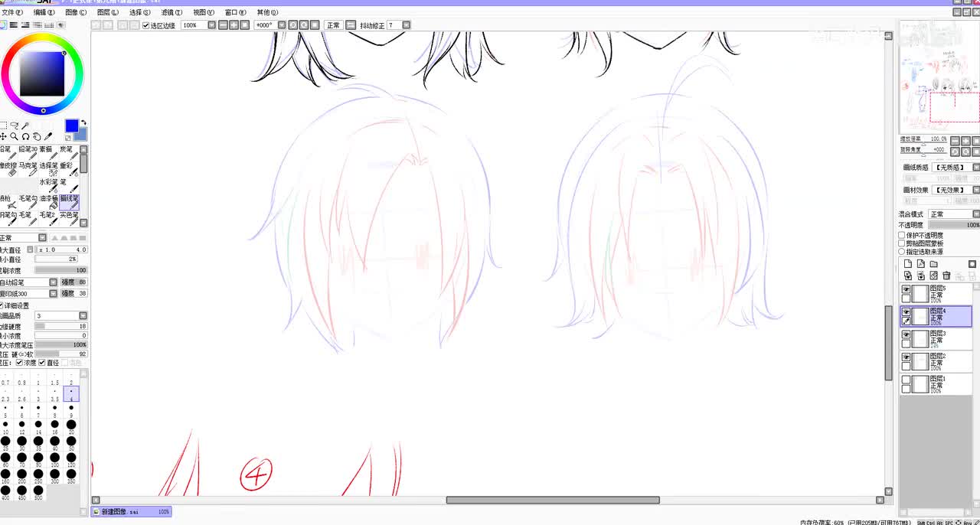Adjust the layer 不透明度 opacity slider

click(x=954, y=226)
